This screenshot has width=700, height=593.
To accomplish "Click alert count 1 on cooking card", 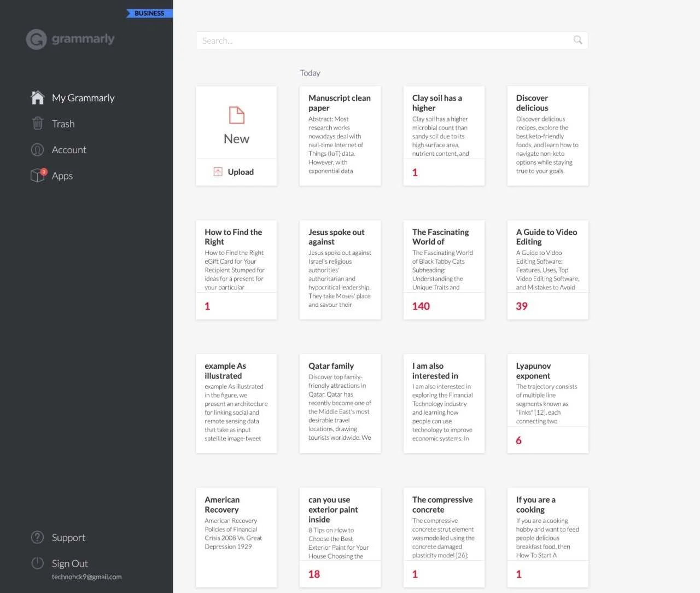I will (519, 574).
